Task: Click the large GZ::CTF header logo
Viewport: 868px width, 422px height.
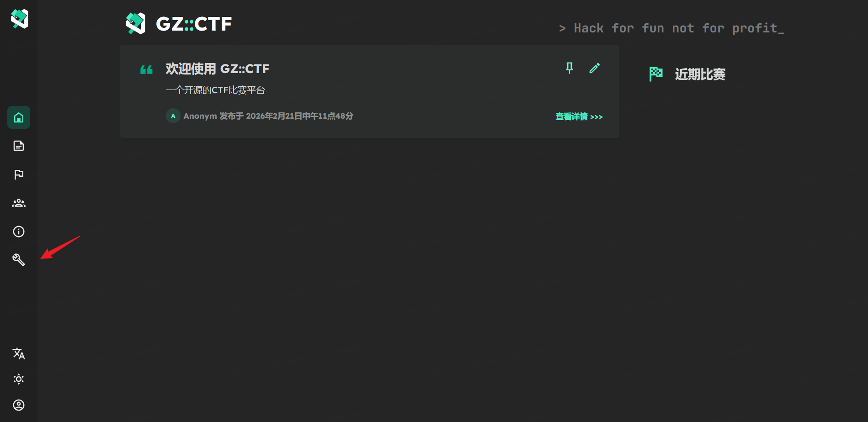Action: [x=179, y=24]
